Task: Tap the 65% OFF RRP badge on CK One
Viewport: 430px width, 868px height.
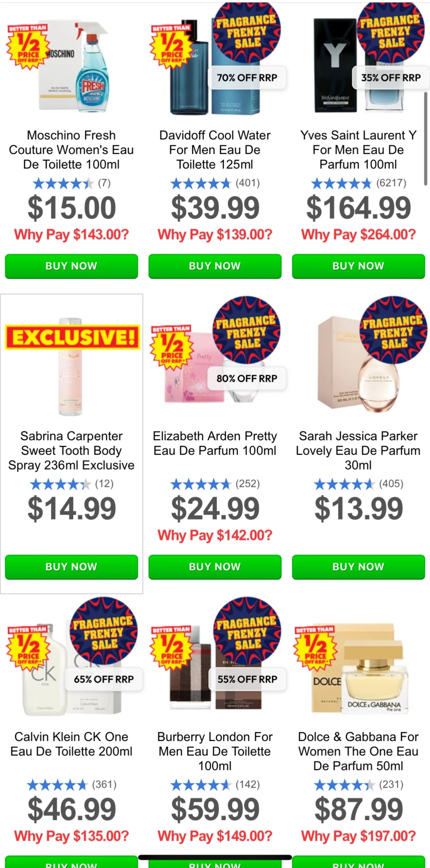Action: click(x=104, y=679)
